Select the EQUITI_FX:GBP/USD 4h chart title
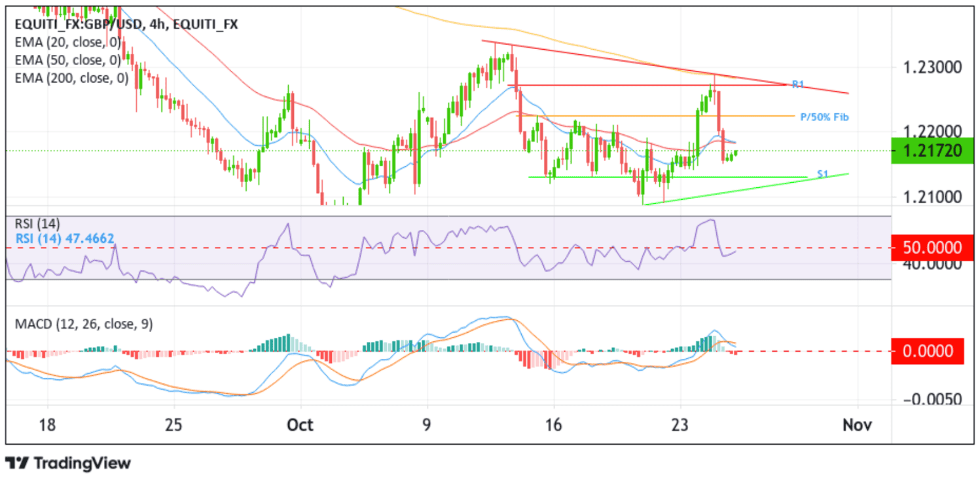 [127, 25]
